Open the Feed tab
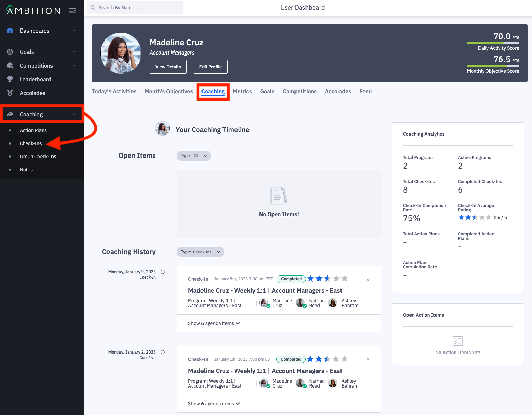Screen dimensions: 532x415 click(x=366, y=91)
